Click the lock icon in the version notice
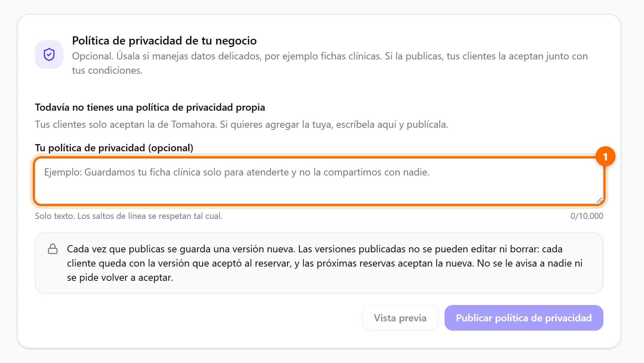The height and width of the screenshot is (363, 644). (53, 249)
